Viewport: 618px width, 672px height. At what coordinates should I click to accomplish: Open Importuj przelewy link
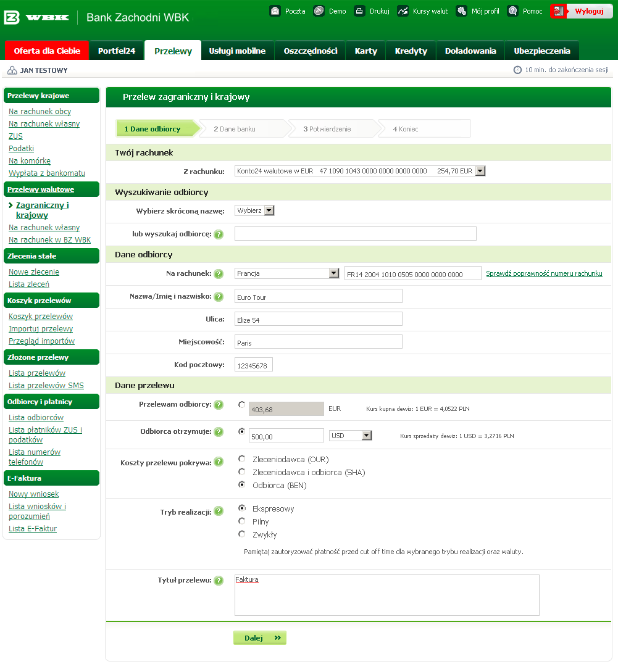pyautogui.click(x=41, y=329)
